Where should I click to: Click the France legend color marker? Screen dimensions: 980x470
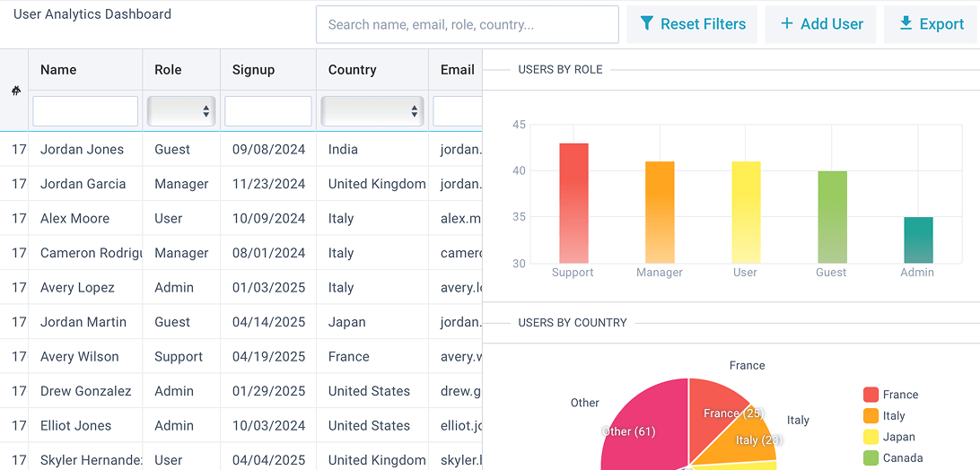coord(871,395)
